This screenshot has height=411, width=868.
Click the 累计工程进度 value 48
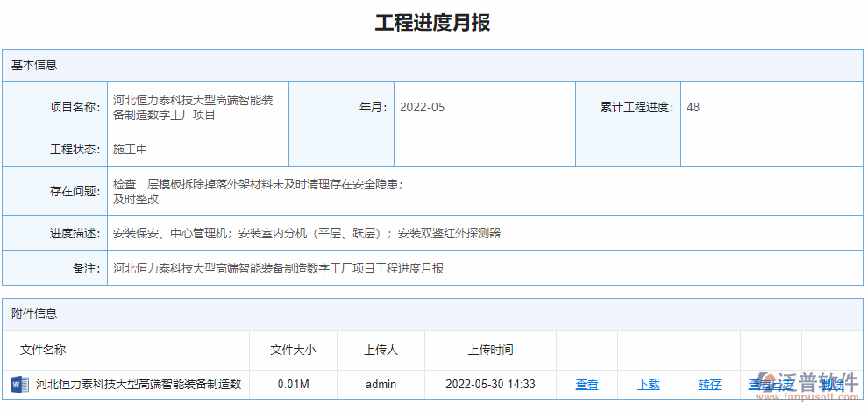click(x=693, y=107)
